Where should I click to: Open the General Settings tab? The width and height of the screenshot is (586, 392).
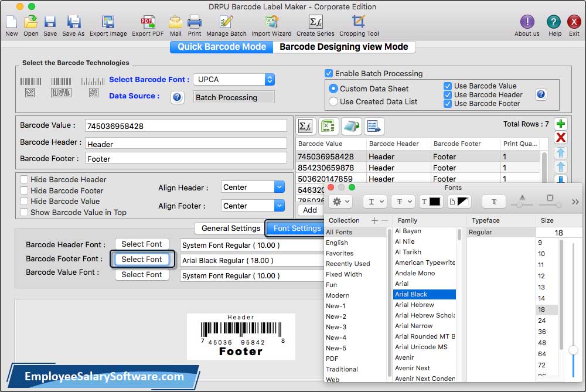tap(230, 228)
